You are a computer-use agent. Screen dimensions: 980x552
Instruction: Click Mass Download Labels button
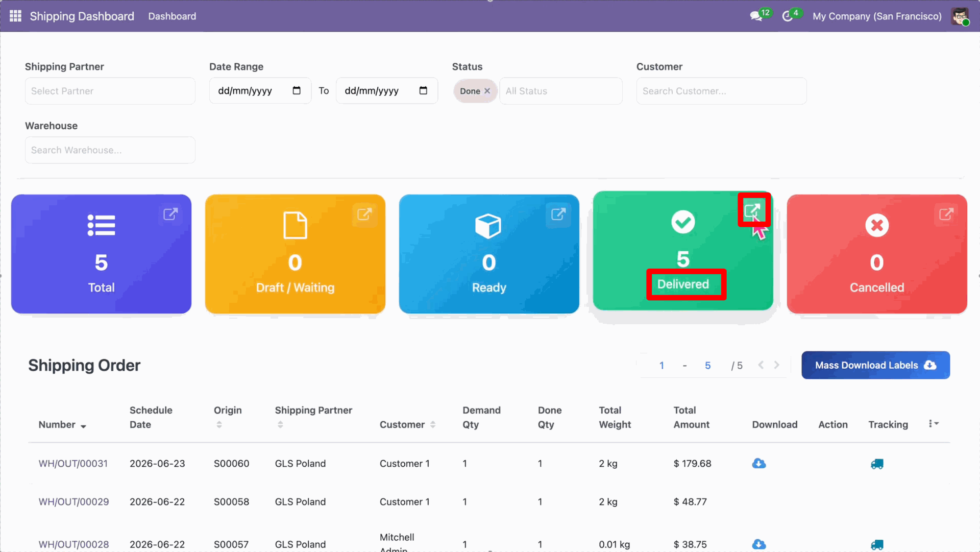point(875,365)
